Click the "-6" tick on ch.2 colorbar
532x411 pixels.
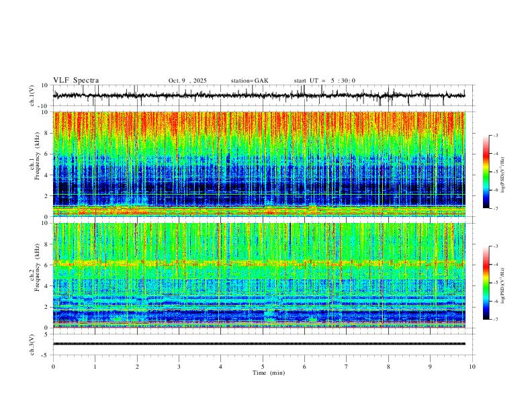(496, 301)
